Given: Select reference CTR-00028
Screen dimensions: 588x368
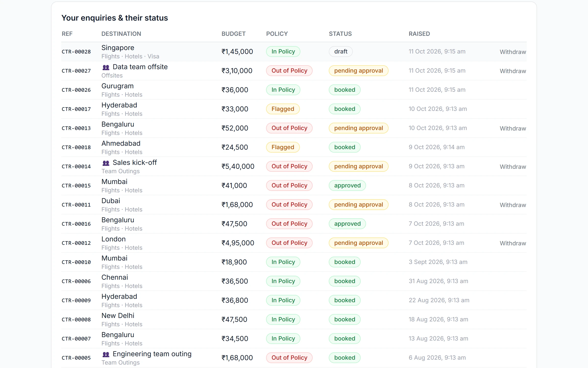Looking at the screenshot, I should (76, 52).
